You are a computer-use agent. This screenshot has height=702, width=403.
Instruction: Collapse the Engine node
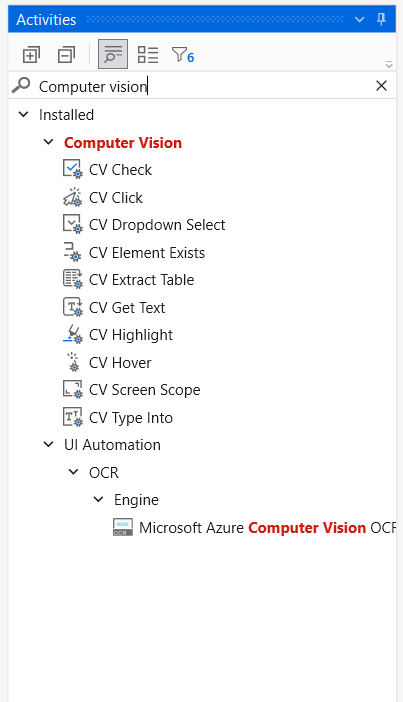[x=99, y=499]
